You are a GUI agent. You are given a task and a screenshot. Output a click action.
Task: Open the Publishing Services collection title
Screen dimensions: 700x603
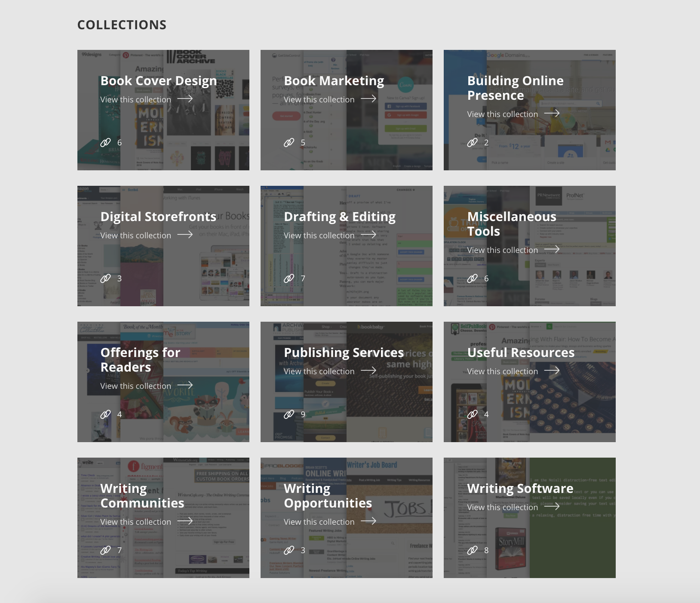(x=344, y=353)
